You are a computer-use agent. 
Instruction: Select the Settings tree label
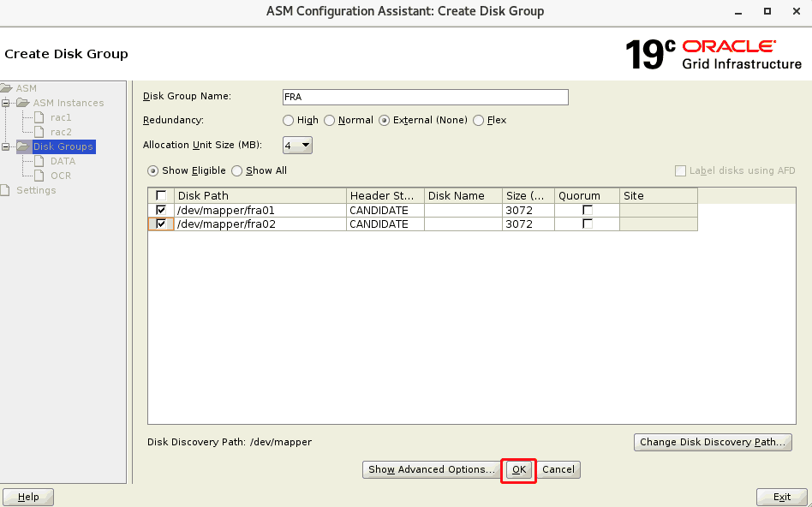click(x=36, y=190)
